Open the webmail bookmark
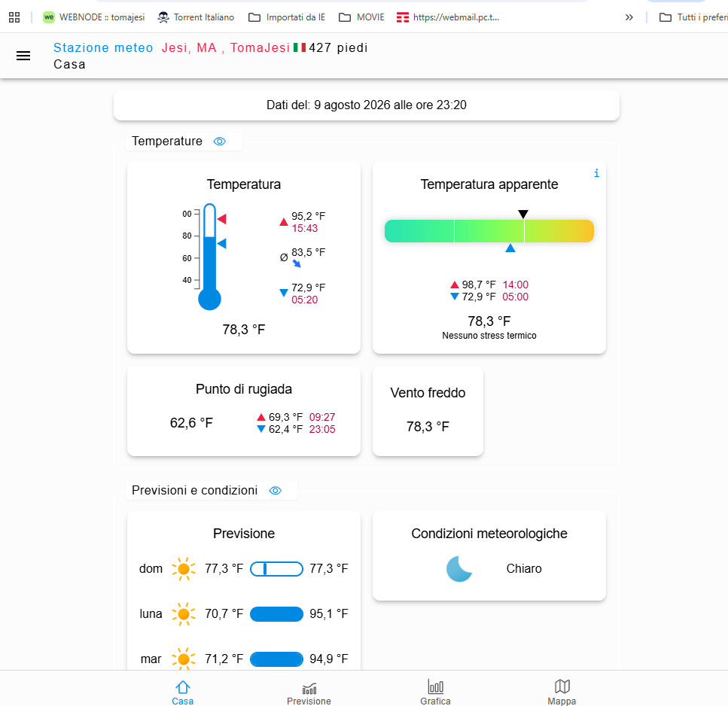This screenshot has width=728, height=706. click(x=448, y=17)
